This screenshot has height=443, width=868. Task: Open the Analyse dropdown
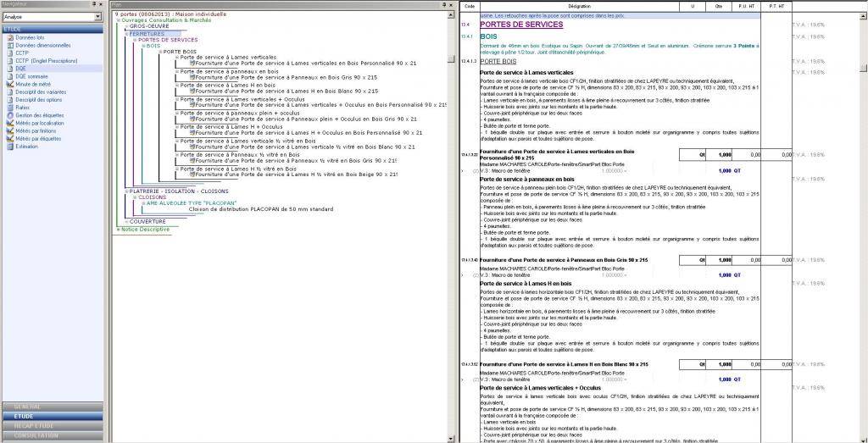98,17
